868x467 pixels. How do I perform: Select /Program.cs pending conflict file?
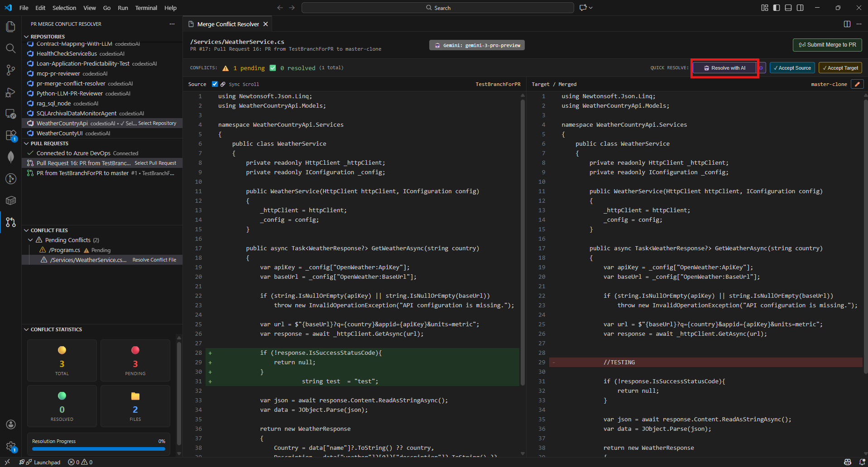point(102,250)
